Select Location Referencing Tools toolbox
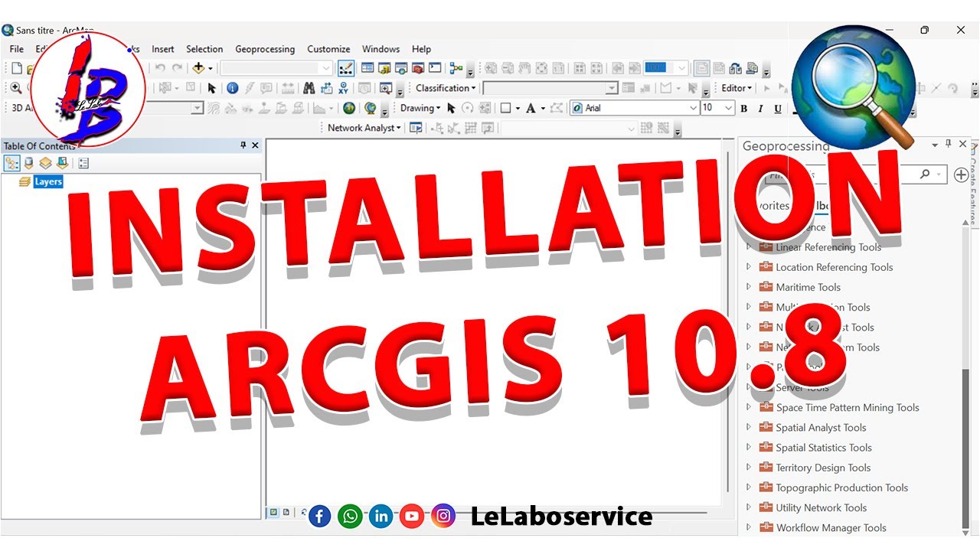This screenshot has width=980, height=551. pos(835,267)
